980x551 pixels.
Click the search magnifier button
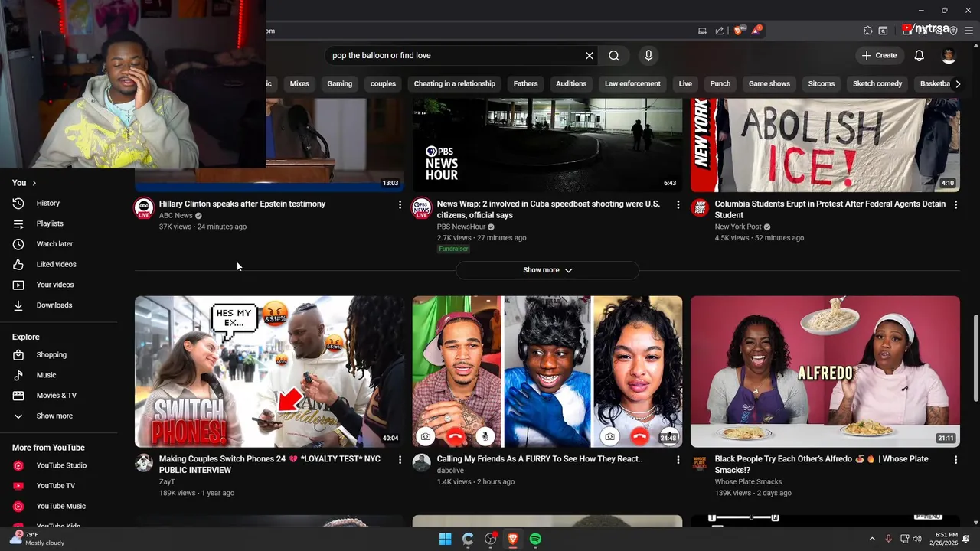point(614,56)
